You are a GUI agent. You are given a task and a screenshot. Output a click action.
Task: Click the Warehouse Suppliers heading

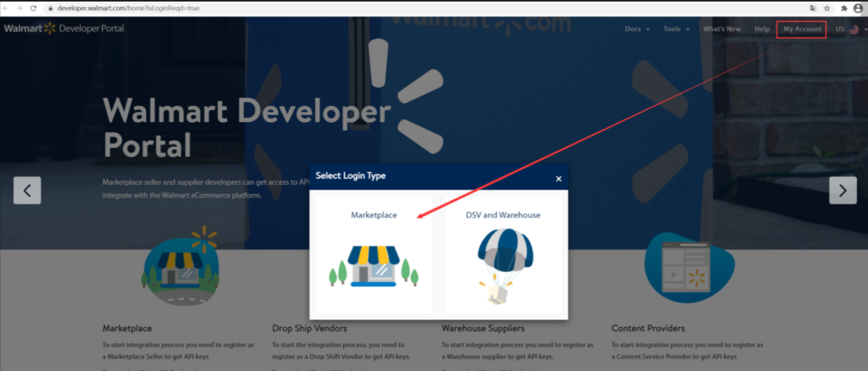coord(482,329)
